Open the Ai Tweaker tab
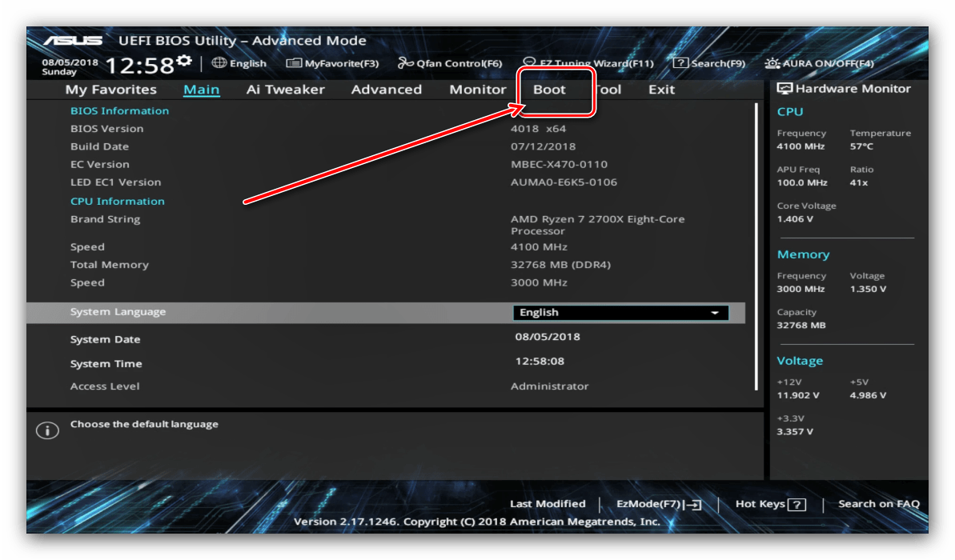Screen dimensions: 955x560 285,90
